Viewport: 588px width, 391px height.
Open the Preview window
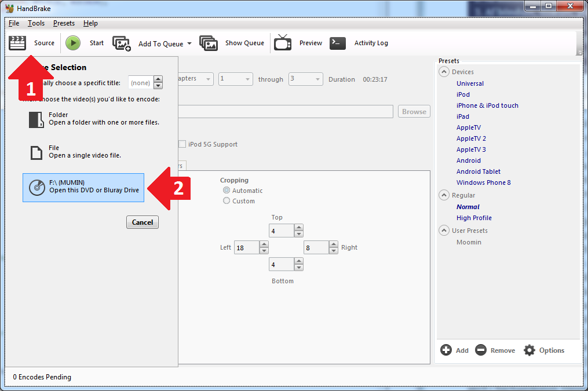(311, 43)
